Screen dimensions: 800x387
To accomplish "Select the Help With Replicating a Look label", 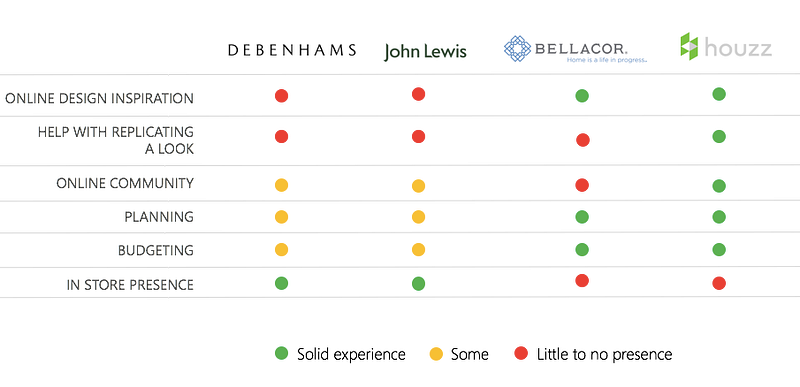I will click(116, 140).
